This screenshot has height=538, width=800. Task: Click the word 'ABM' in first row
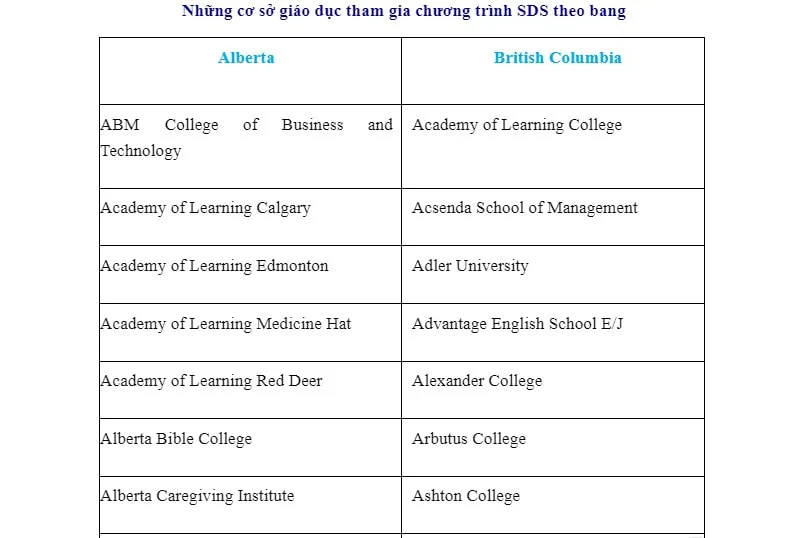click(x=120, y=125)
